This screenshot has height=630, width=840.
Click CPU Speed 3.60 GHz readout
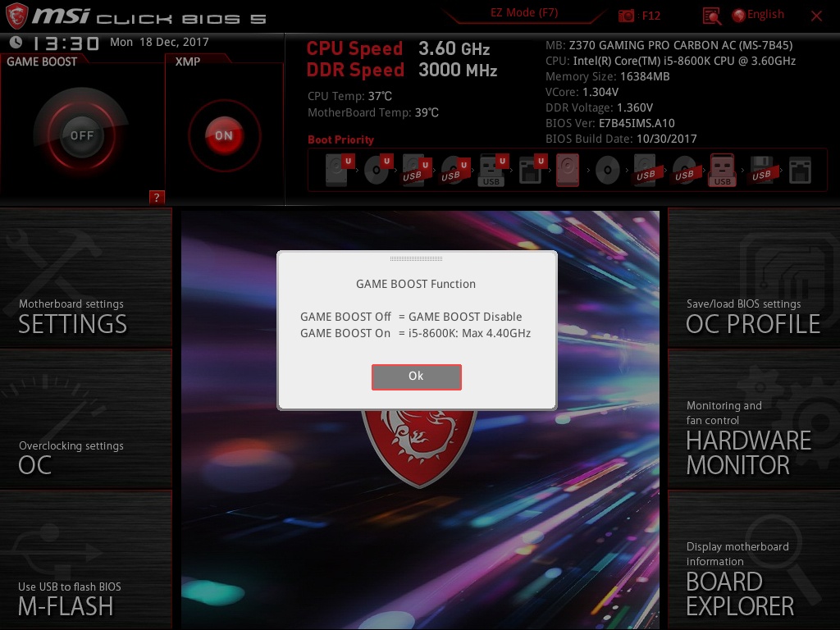point(398,48)
